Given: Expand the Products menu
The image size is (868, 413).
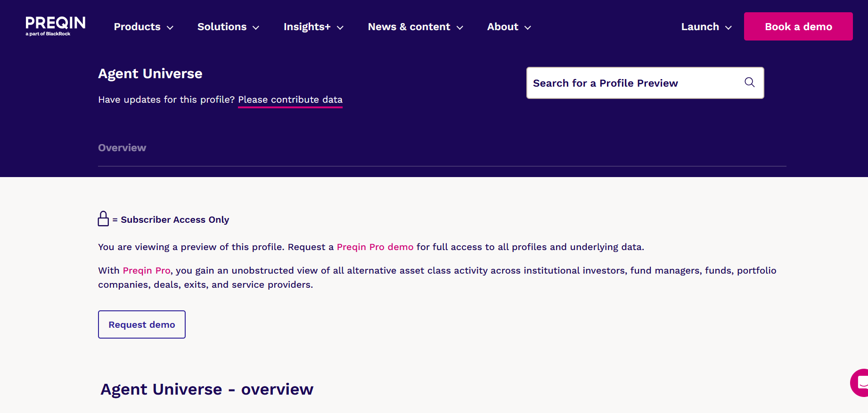Looking at the screenshot, I should point(144,27).
